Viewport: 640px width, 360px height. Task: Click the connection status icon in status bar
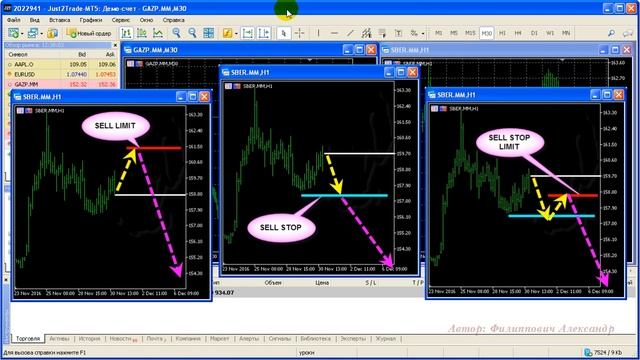click(x=588, y=352)
